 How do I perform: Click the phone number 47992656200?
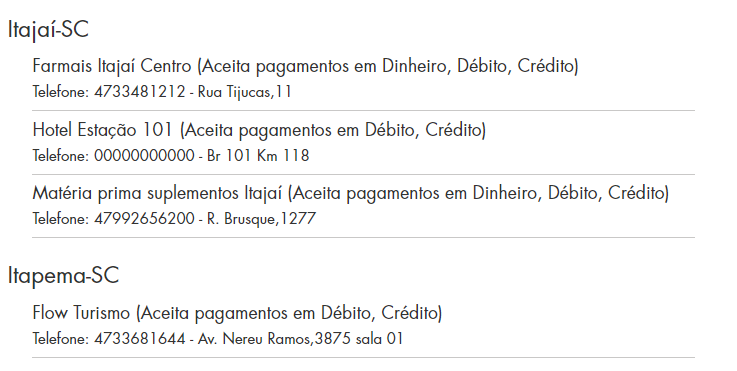144,219
